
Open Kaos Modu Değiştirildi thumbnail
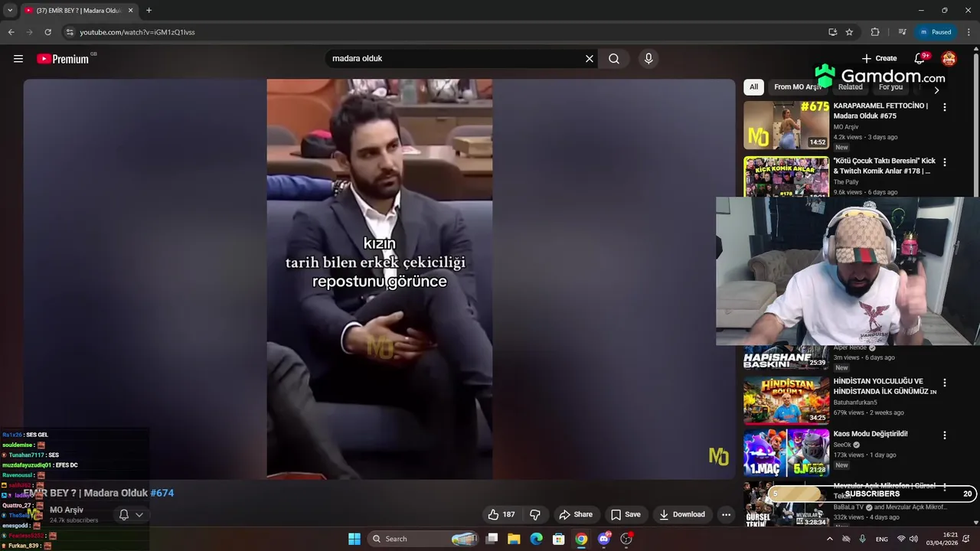pyautogui.click(x=786, y=453)
